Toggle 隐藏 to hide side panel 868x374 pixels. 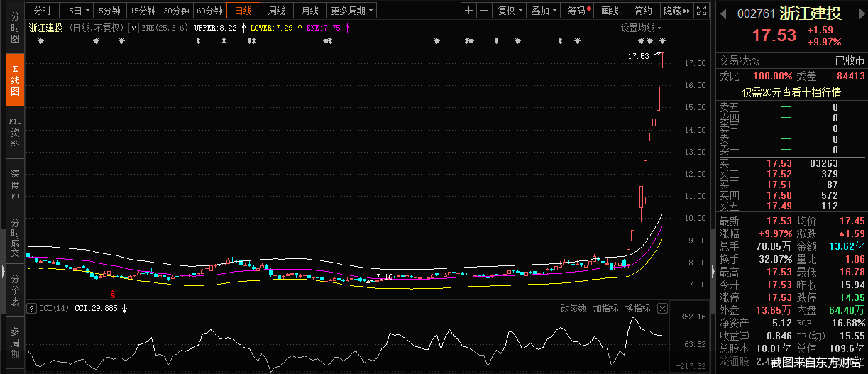[676, 11]
